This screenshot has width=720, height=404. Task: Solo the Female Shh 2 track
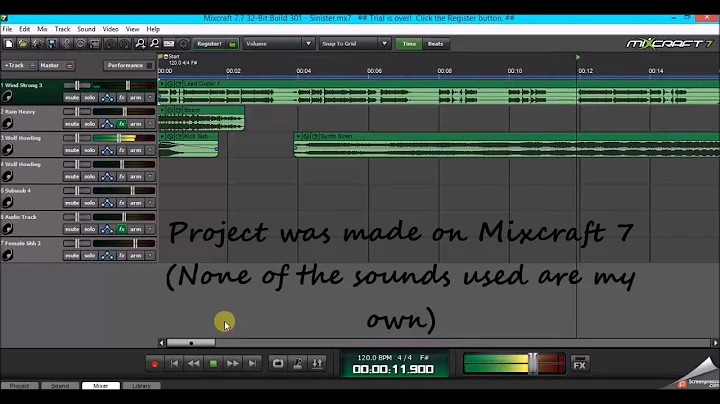[90, 255]
